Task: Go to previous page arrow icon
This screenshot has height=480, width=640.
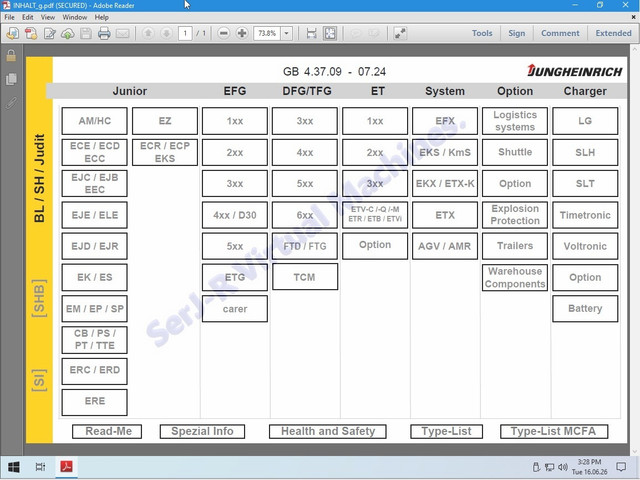Action: [x=148, y=33]
